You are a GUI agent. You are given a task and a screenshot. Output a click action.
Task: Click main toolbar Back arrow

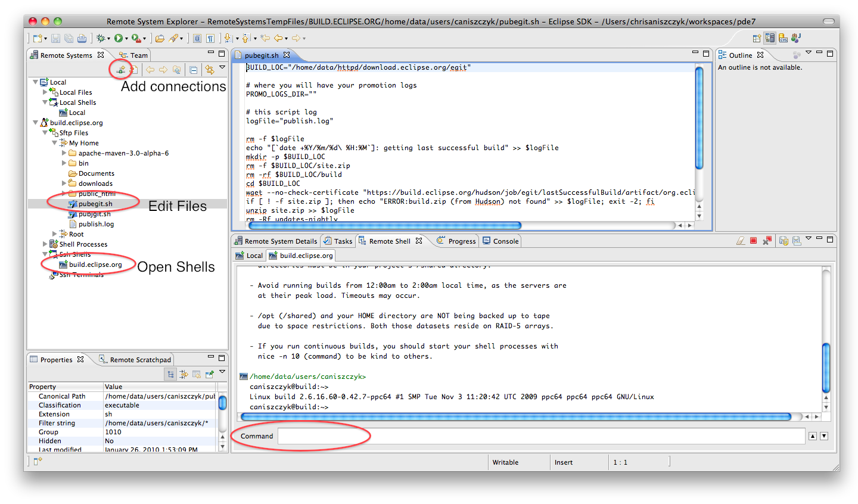tap(278, 38)
